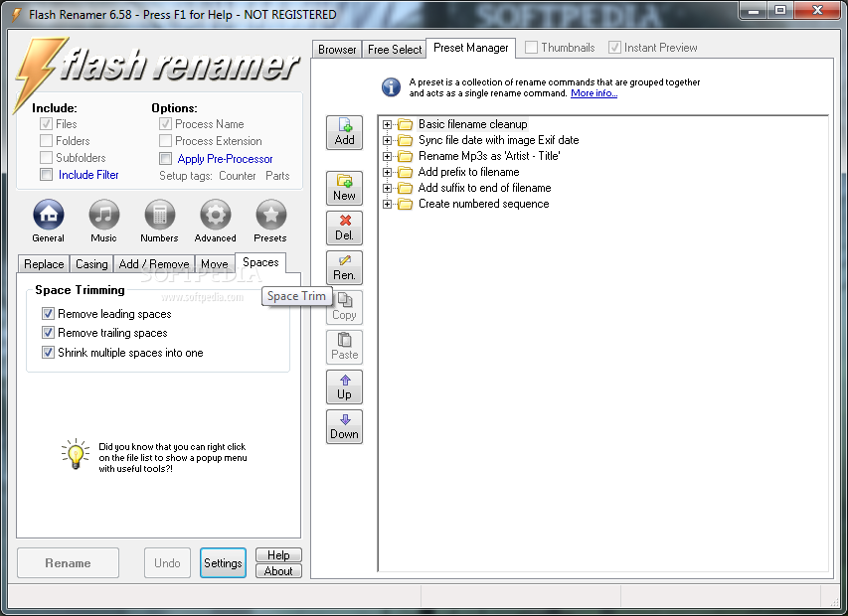Select 'Add prefix to filename' preset text
The image size is (848, 616).
tap(468, 172)
